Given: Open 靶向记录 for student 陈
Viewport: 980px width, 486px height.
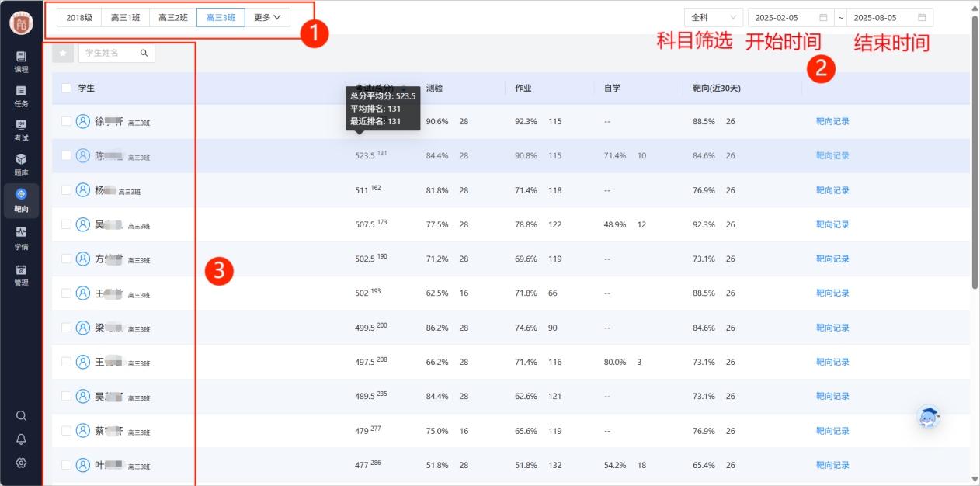Looking at the screenshot, I should pyautogui.click(x=832, y=155).
